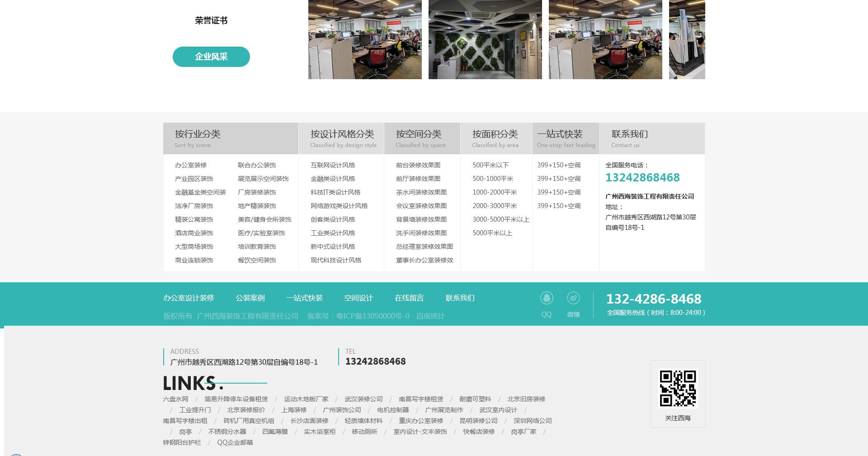Click the 前台装修效果图 link
868x456 pixels.
click(x=418, y=166)
